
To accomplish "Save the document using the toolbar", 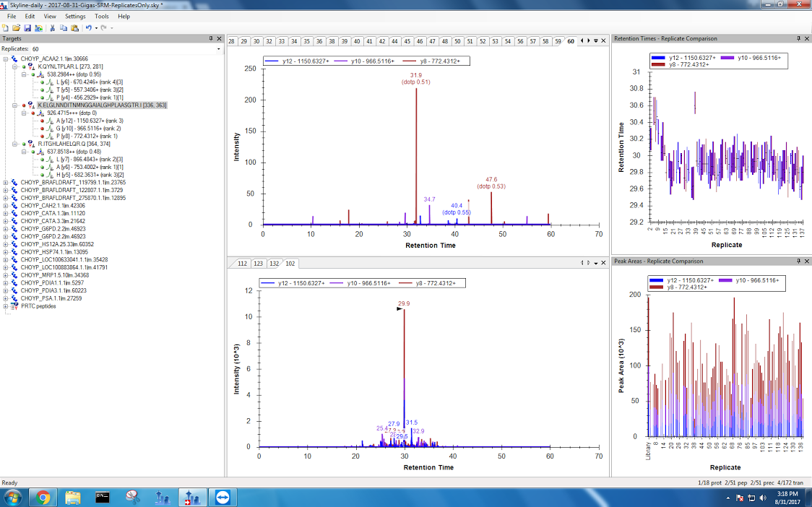I will [x=27, y=27].
